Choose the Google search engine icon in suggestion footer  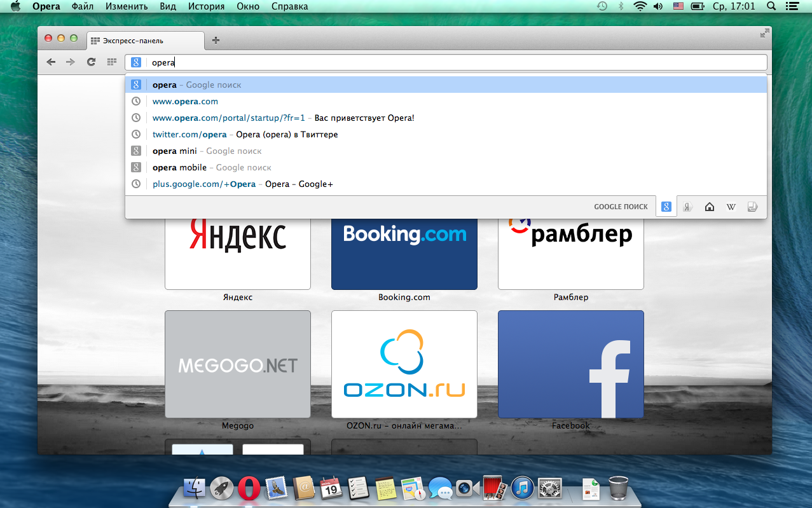point(666,207)
